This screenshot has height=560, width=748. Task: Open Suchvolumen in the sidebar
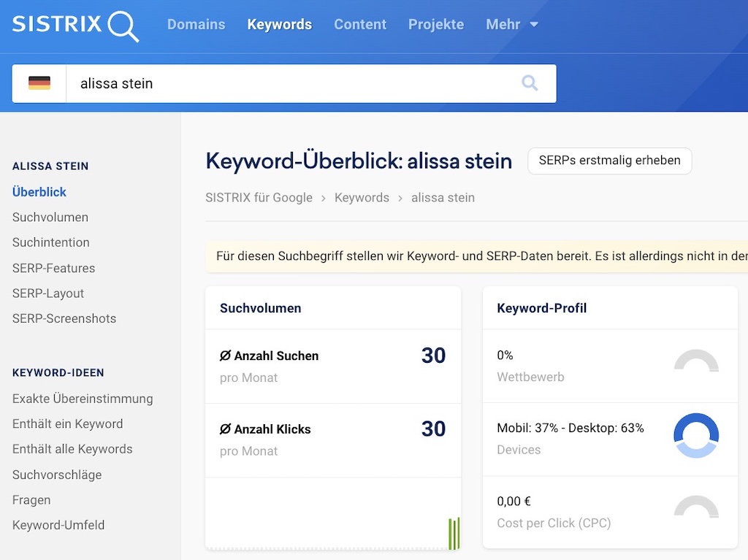(x=50, y=217)
